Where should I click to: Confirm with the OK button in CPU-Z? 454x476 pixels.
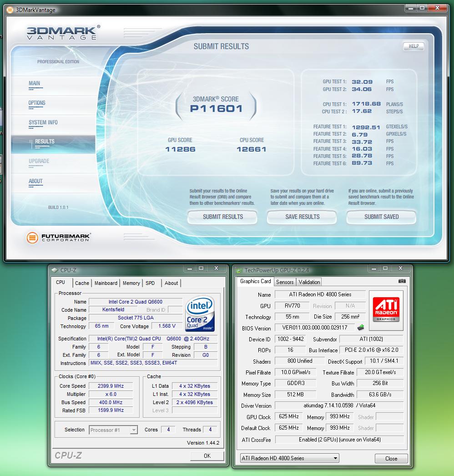point(207,456)
